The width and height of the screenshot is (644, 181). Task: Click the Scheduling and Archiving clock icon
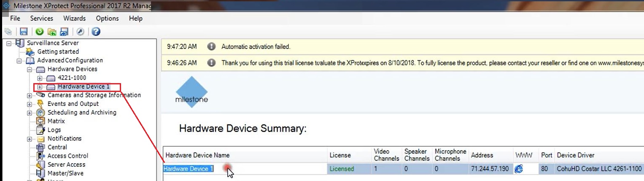40,113
